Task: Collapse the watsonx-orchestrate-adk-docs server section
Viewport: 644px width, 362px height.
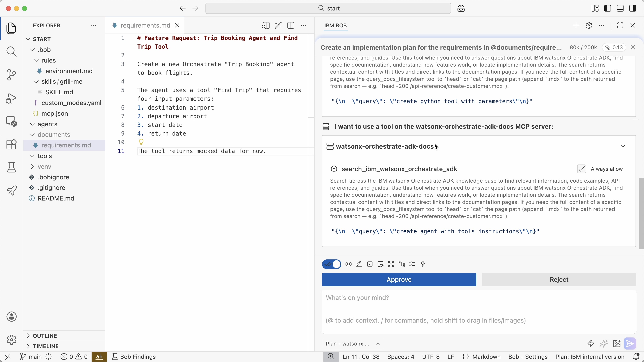Action: pyautogui.click(x=623, y=146)
